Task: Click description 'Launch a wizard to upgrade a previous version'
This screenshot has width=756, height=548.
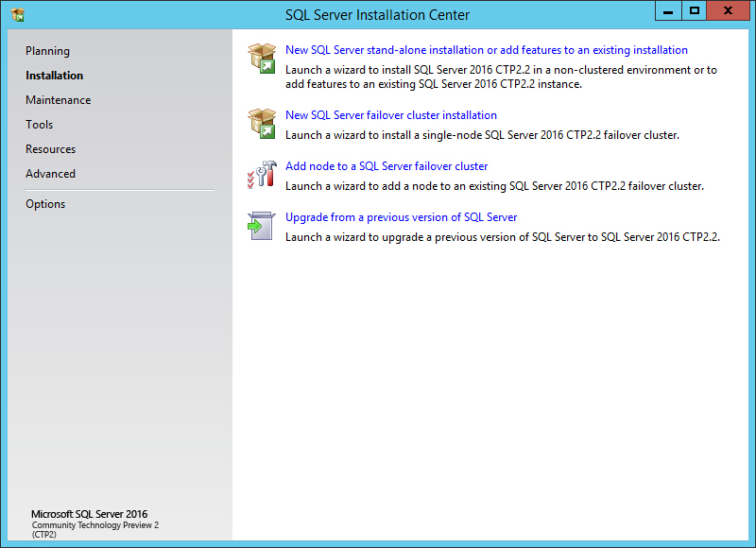Action: coord(503,237)
